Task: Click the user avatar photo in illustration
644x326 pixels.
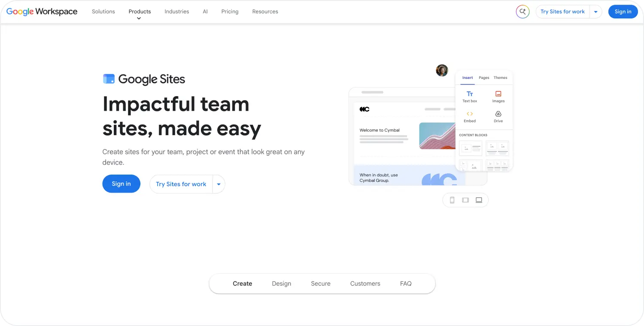Action: (442, 70)
